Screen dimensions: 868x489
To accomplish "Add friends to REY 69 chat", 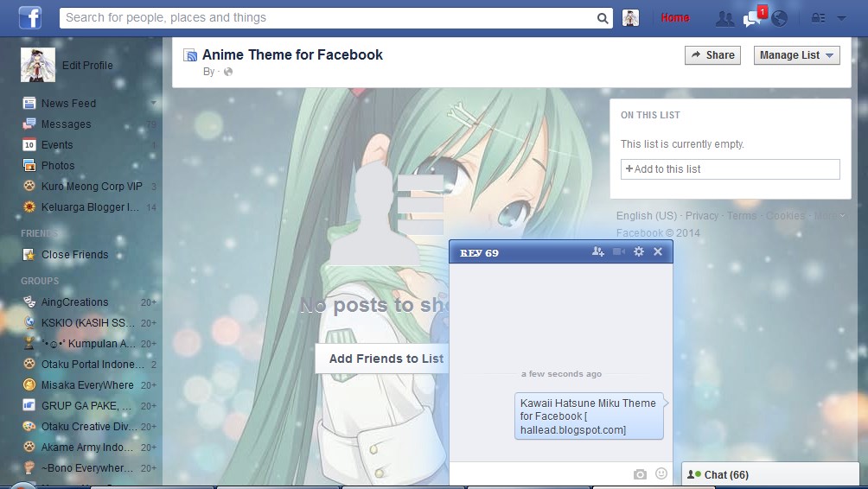I will pos(598,251).
